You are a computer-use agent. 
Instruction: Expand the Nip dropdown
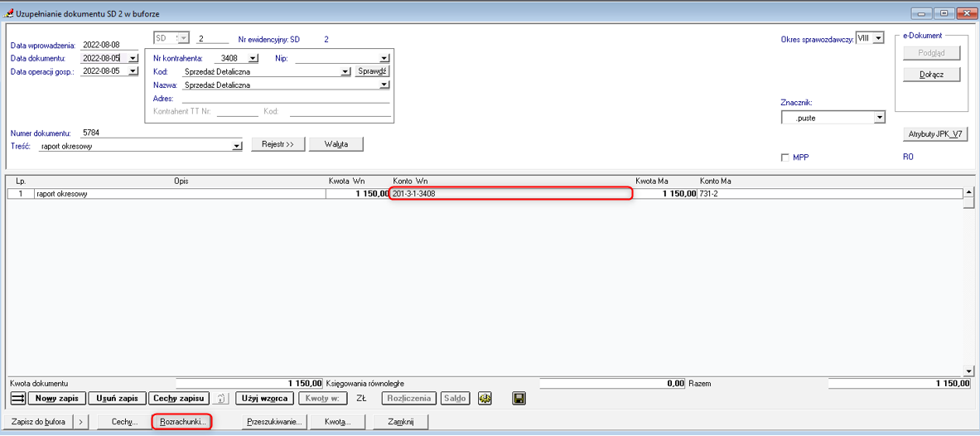tap(385, 59)
